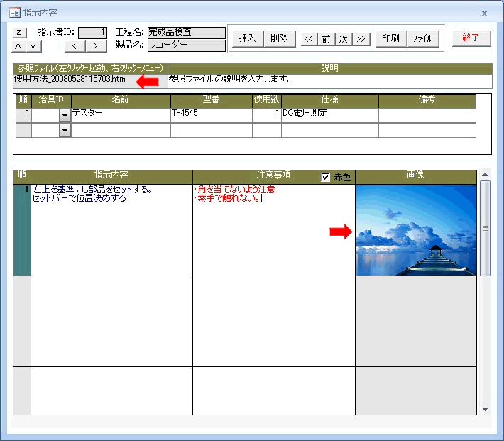This screenshot has height=441, width=504.
Task: Jump to first record with '<<'
Action: [x=309, y=39]
